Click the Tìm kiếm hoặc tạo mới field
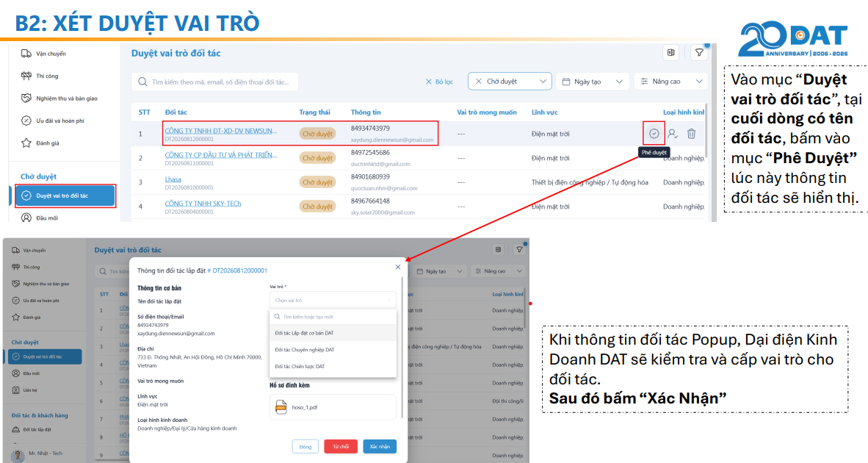This screenshot has width=868, height=463. tap(333, 317)
